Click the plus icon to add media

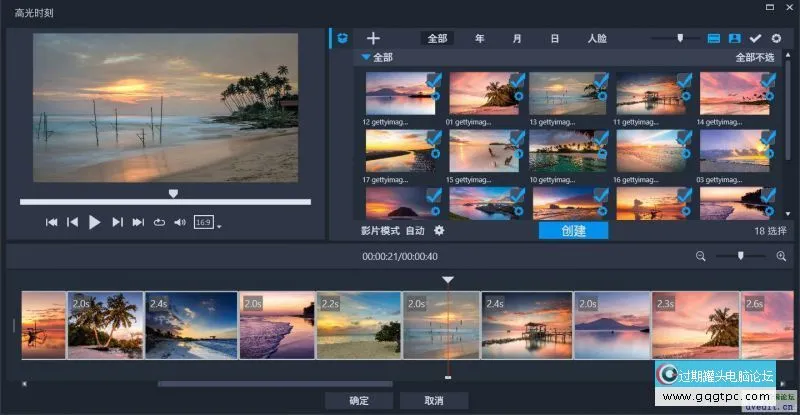[373, 38]
